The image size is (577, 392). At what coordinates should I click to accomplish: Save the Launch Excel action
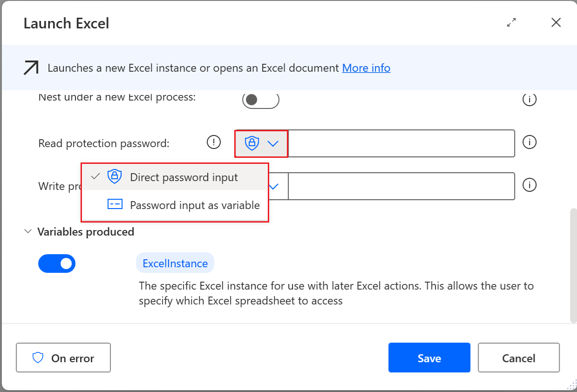[429, 358]
